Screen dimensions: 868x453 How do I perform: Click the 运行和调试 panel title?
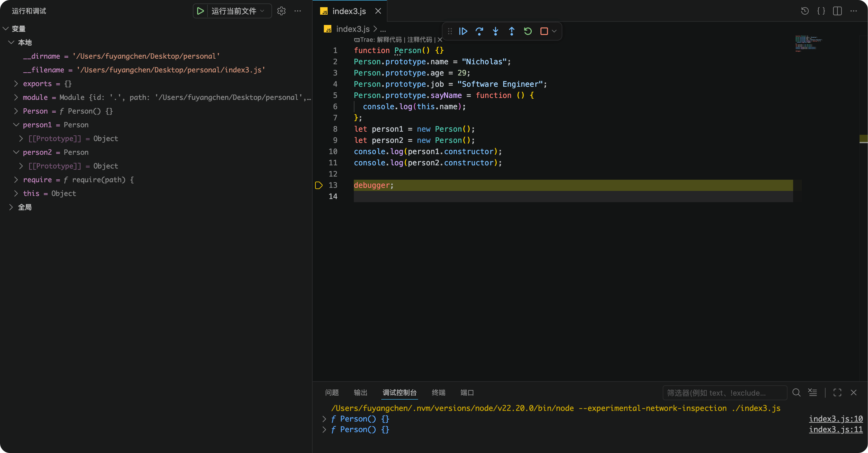click(29, 11)
